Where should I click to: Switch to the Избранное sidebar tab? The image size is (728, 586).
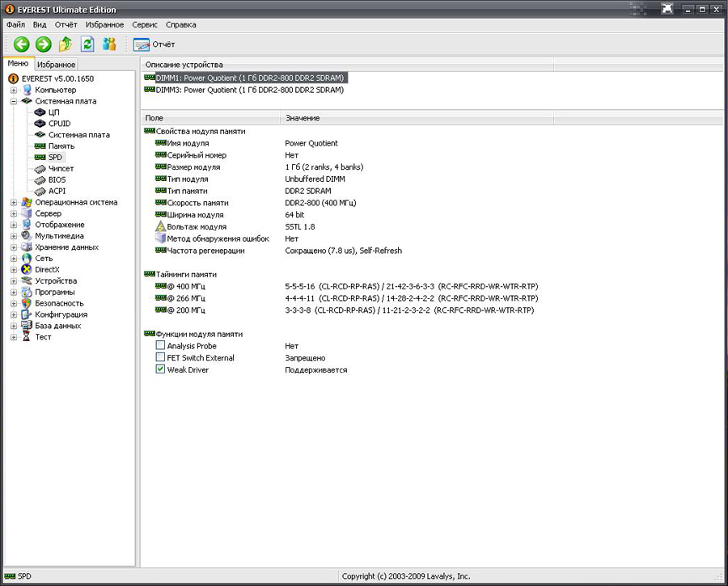tap(56, 65)
